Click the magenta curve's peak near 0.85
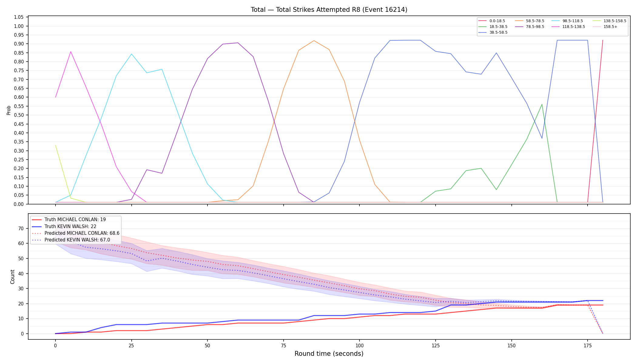Image resolution: width=637 pixels, height=364 pixels. coord(71,52)
